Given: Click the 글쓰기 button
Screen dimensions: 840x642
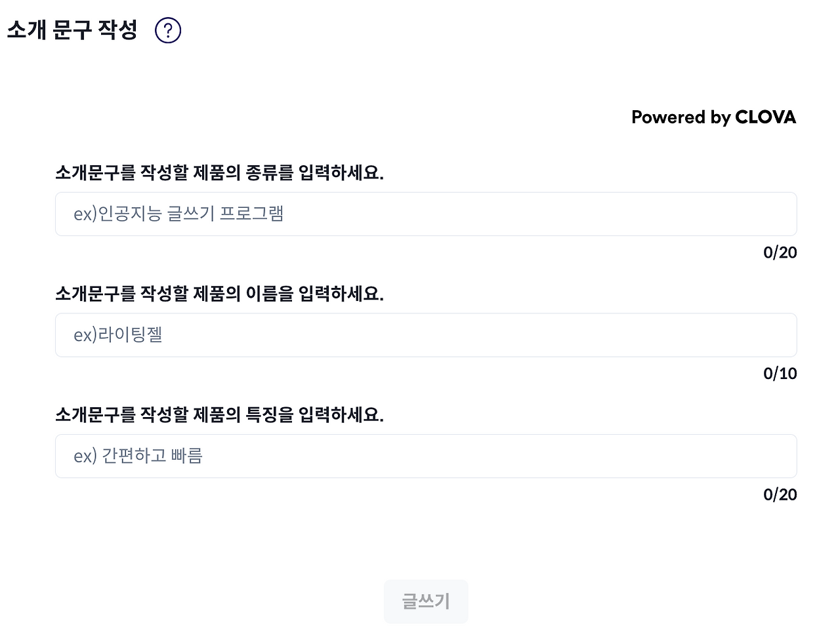Looking at the screenshot, I should click(x=426, y=601).
